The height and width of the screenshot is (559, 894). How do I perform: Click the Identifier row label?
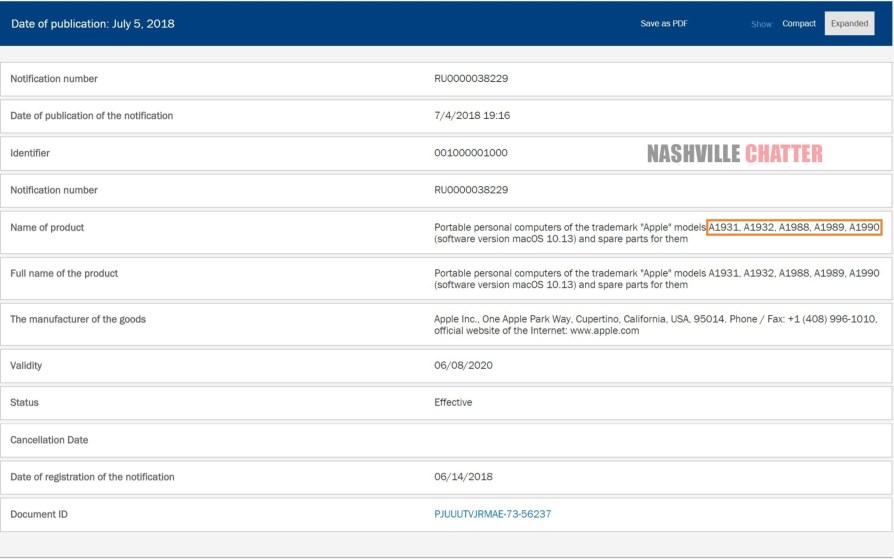click(30, 153)
